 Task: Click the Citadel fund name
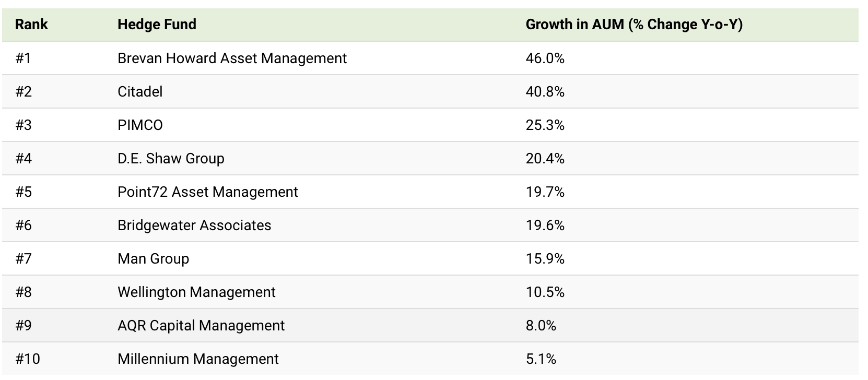140,92
